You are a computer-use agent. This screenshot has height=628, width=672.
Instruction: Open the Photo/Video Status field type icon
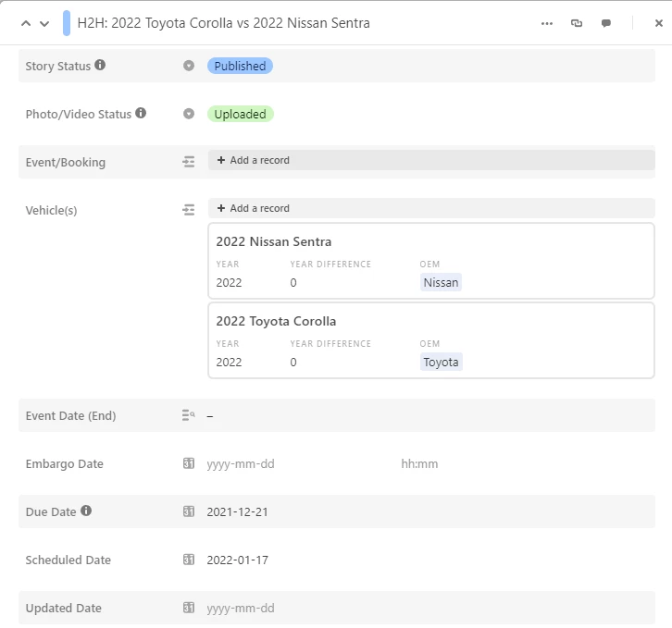pos(189,114)
